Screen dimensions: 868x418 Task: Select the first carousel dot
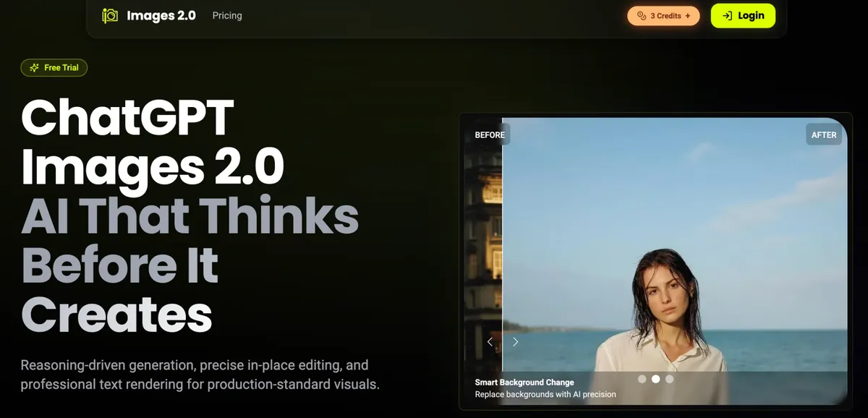click(x=642, y=378)
